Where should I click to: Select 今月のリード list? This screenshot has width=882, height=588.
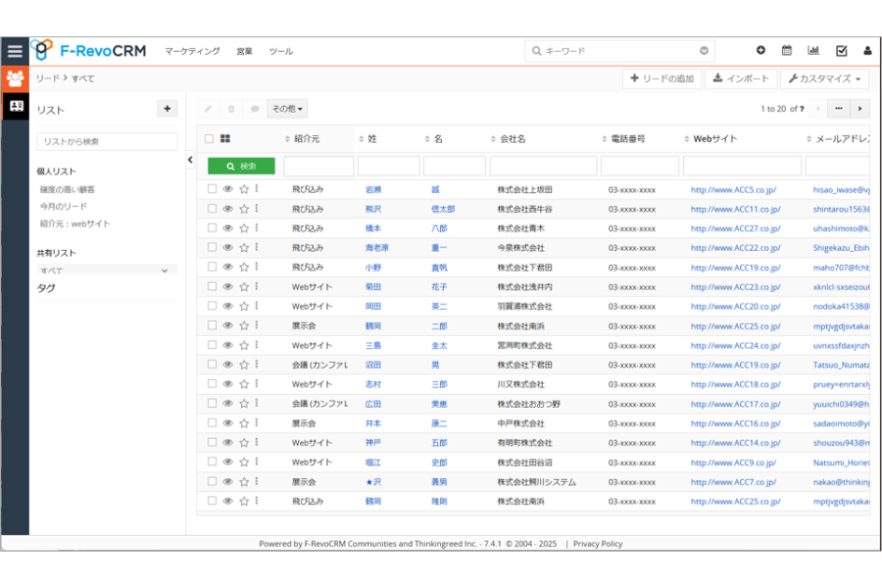(x=64, y=207)
